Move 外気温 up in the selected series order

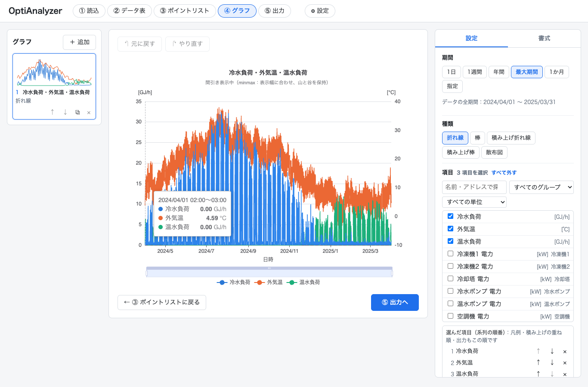point(538,362)
